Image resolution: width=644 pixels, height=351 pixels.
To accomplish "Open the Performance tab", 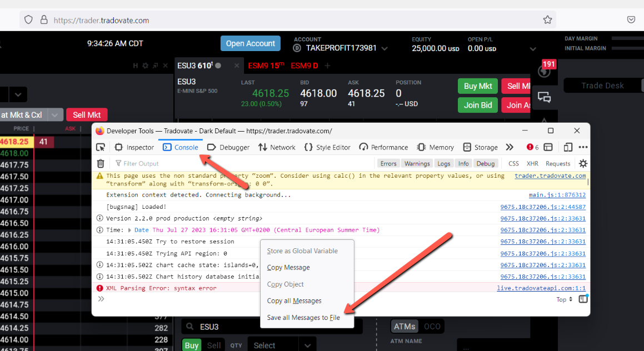I will point(383,147).
